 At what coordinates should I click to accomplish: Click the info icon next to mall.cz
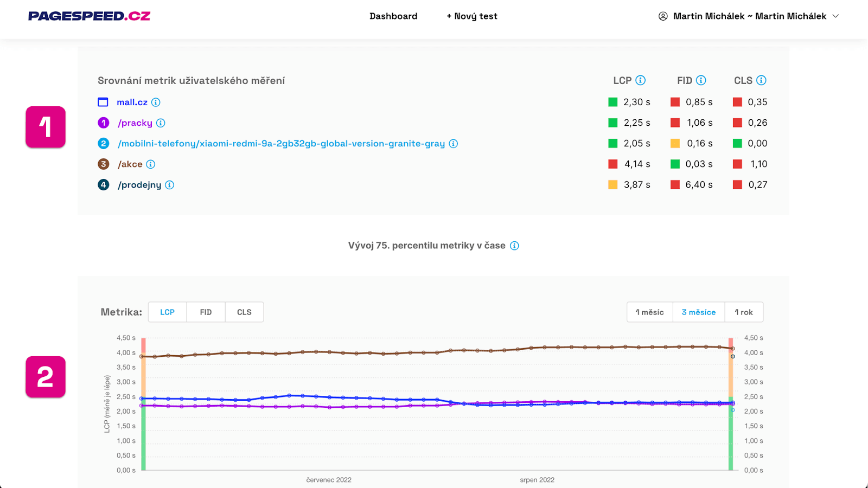tap(156, 102)
